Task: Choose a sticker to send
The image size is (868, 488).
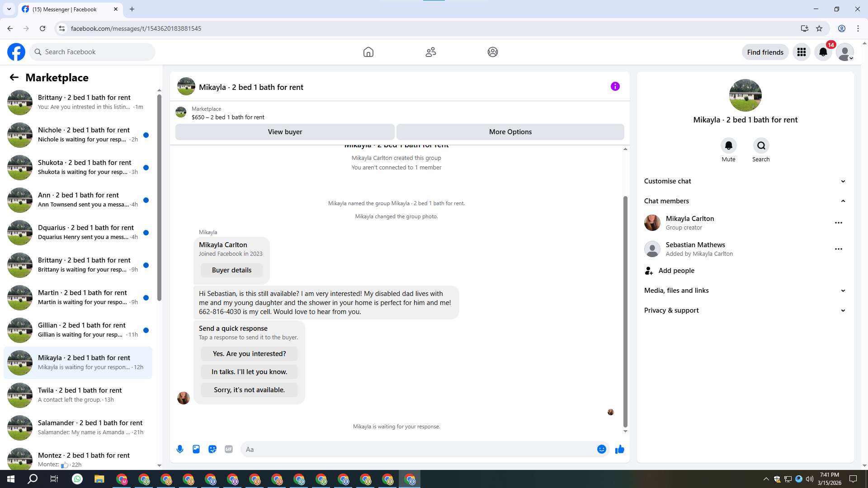Action: (x=212, y=449)
